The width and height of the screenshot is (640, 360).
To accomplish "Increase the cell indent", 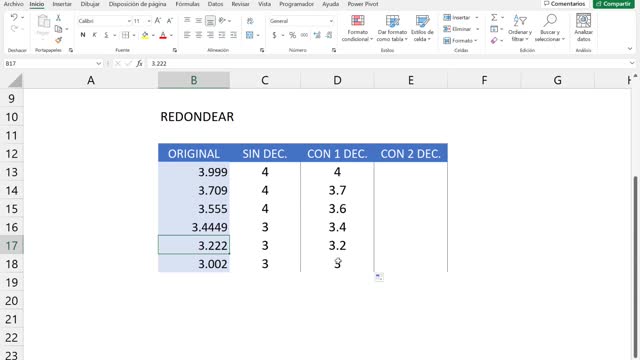I will [x=233, y=35].
